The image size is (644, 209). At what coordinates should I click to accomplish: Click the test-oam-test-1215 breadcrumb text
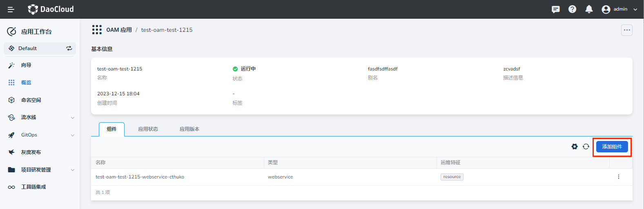(167, 30)
